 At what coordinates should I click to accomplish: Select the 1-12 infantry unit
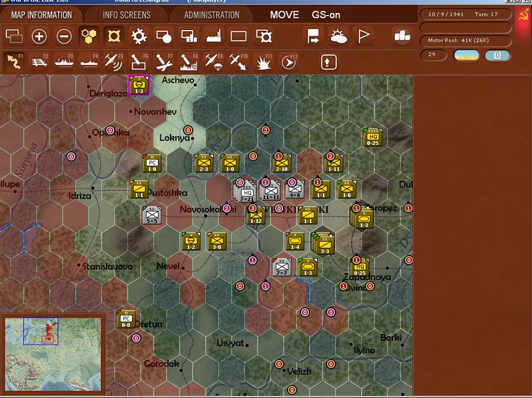(x=256, y=215)
